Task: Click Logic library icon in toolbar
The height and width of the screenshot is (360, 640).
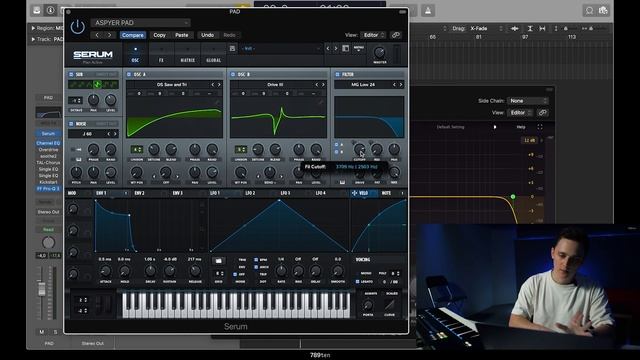Action: tap(37, 10)
